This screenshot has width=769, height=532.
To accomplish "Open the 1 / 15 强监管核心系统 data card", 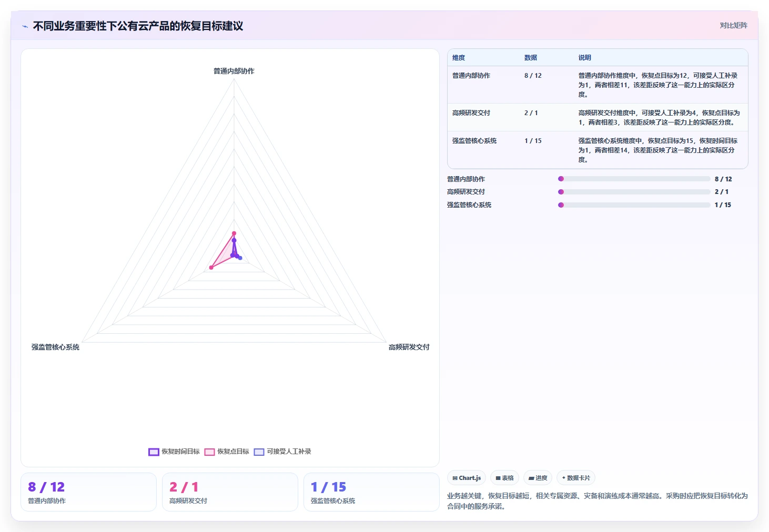I will tap(371, 492).
